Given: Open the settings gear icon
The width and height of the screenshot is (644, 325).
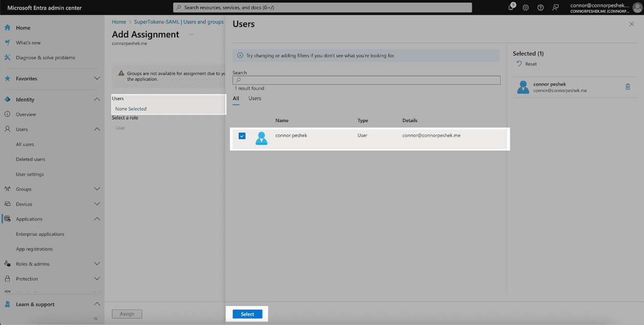Looking at the screenshot, I should pyautogui.click(x=525, y=8).
